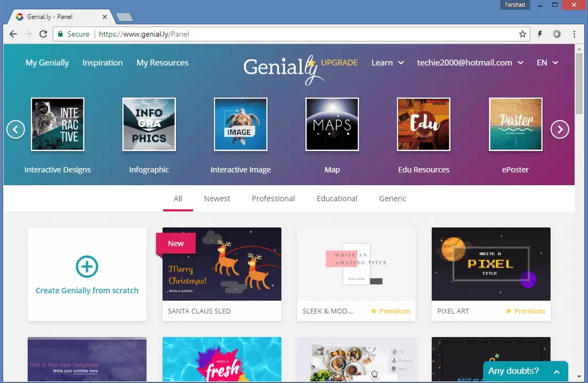Image resolution: width=588 pixels, height=383 pixels.
Task: Click the lightning bolt extension icon
Action: point(540,34)
